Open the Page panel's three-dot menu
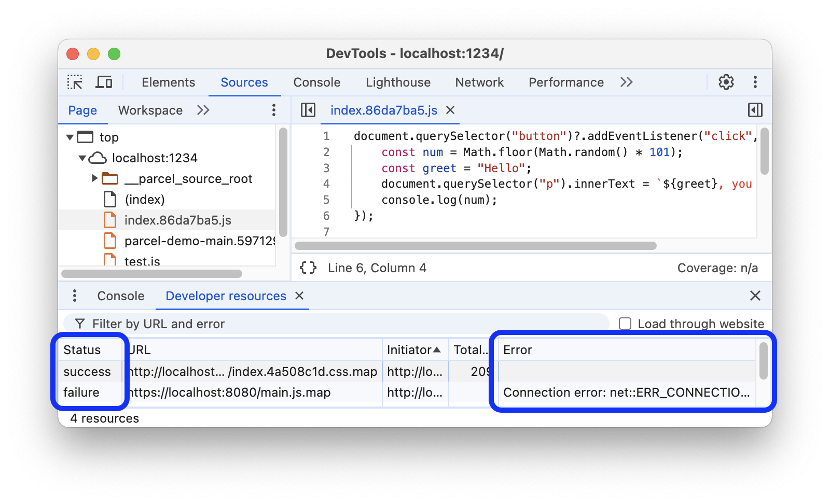The image size is (830, 504). click(x=273, y=110)
